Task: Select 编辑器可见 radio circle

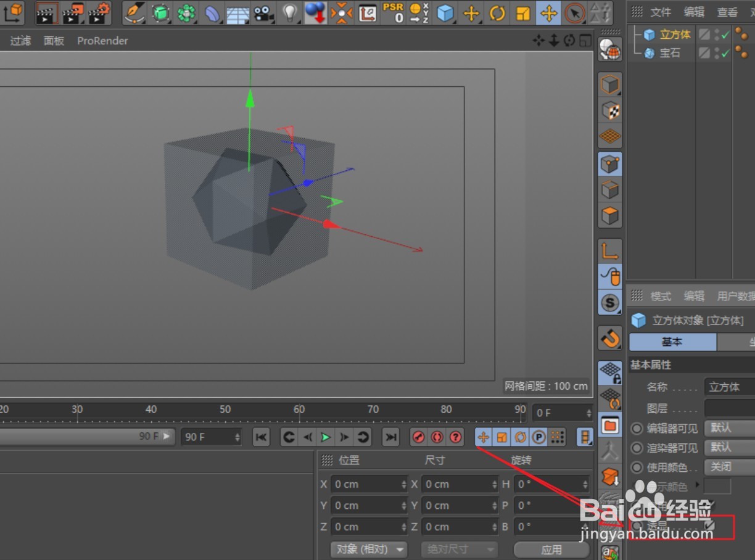Action: [637, 428]
